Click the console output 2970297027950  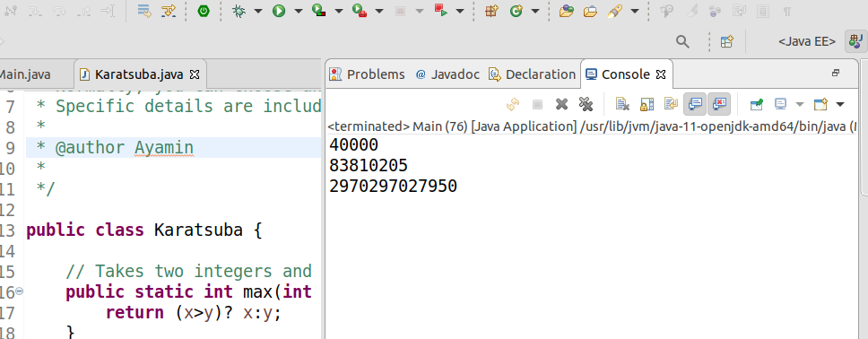coord(393,187)
